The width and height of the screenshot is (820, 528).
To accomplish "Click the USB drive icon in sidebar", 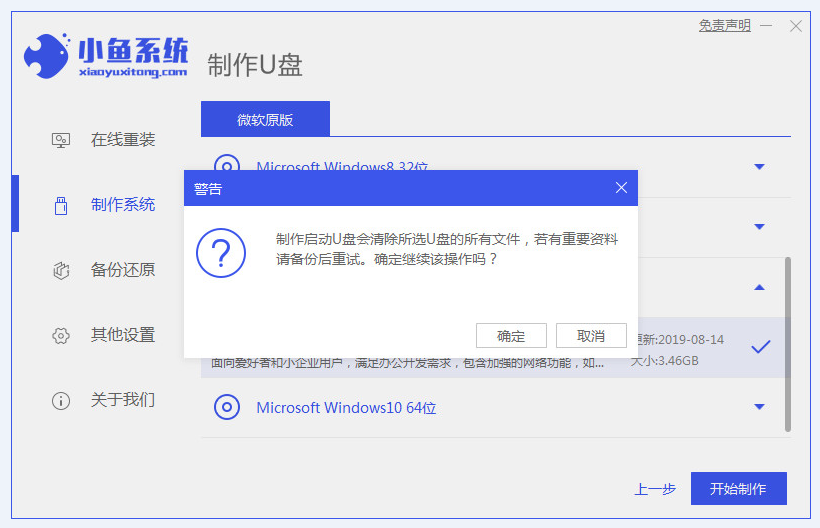I will (61, 205).
